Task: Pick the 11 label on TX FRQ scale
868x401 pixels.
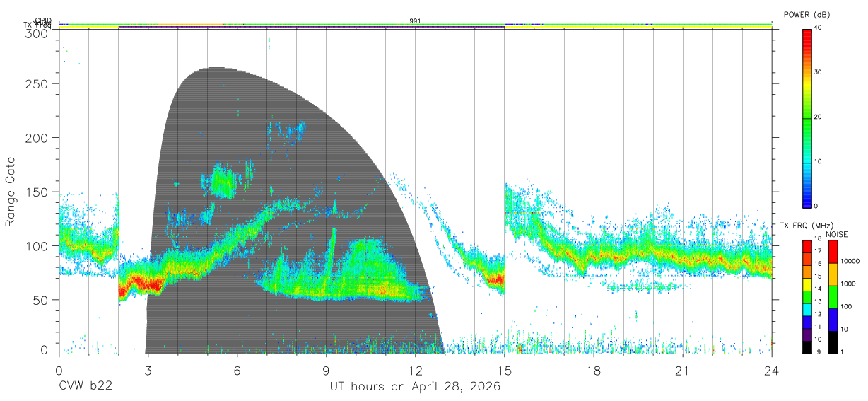Action: 818,327
